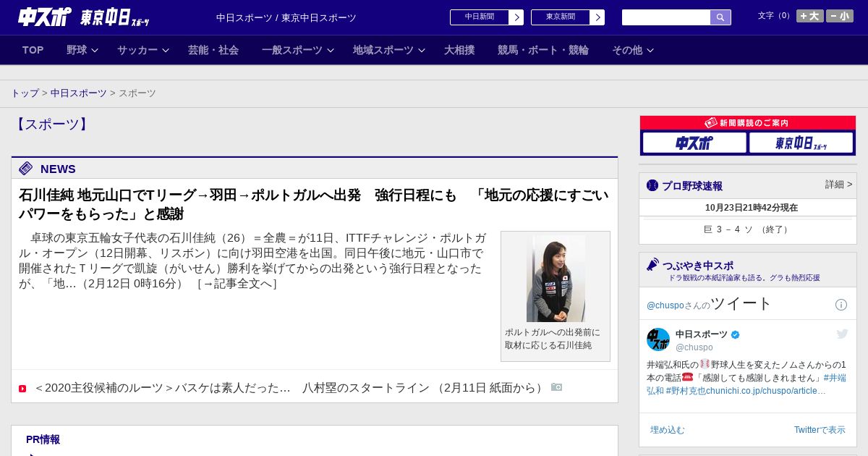Click arrow next to 東京新聞 button
This screenshot has width=868, height=456.
[597, 17]
